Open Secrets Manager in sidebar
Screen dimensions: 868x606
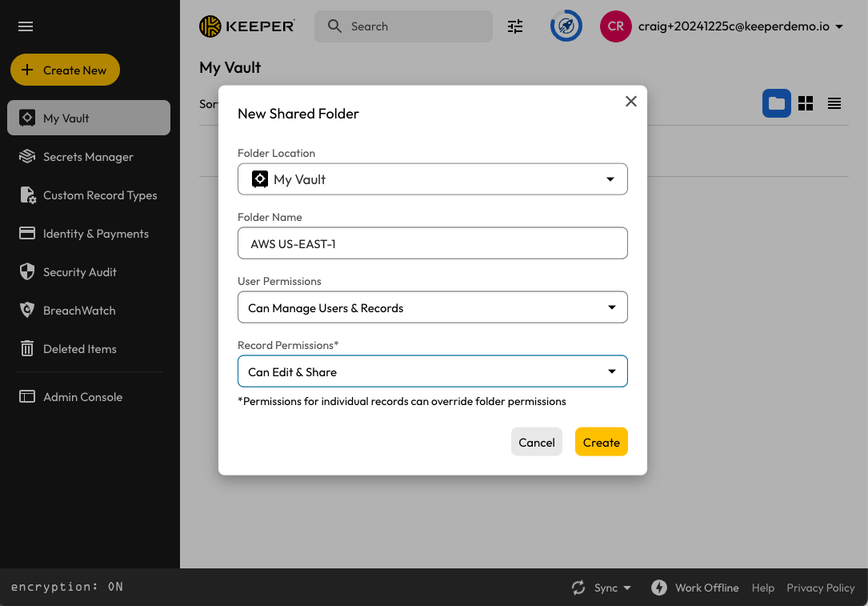[88, 157]
